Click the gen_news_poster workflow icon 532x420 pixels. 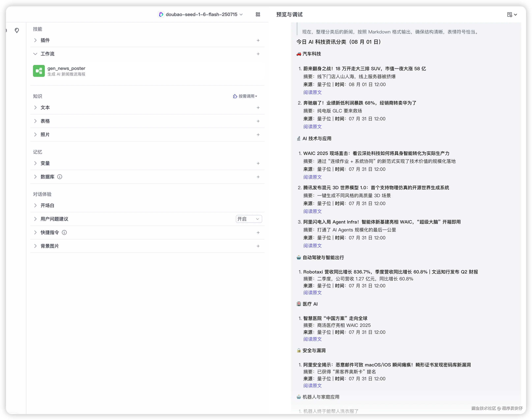(39, 71)
